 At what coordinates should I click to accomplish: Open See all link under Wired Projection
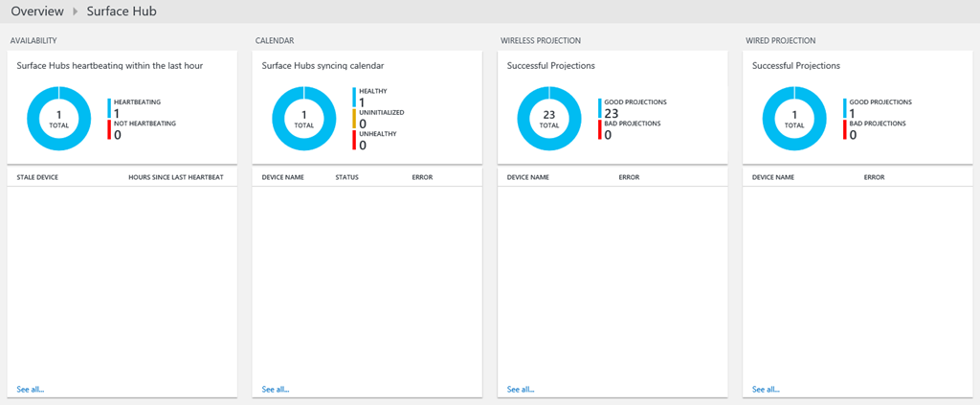[x=766, y=390]
